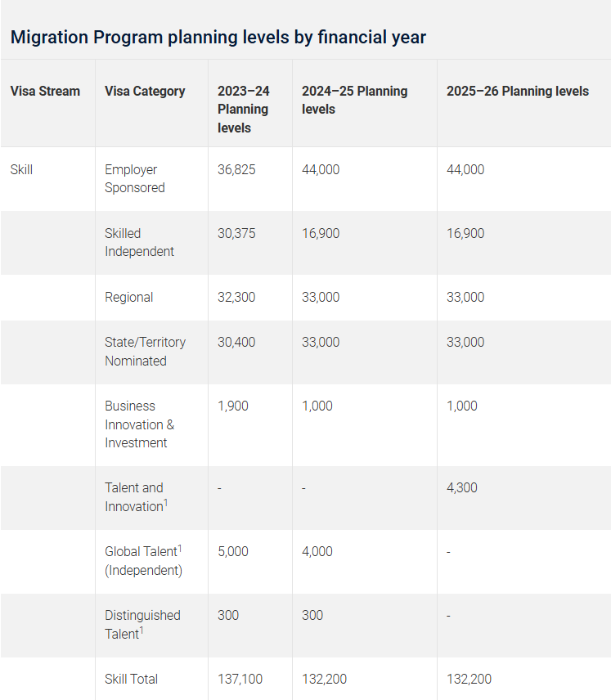This screenshot has height=700, width=611.
Task: Click the 'State/Territory Nominated' category cell
Action: (x=145, y=352)
